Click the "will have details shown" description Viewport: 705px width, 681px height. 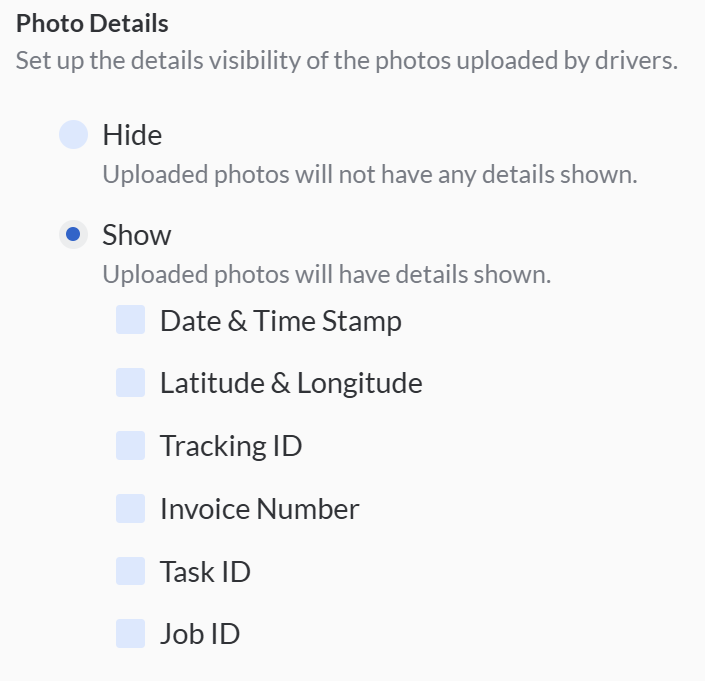[327, 274]
